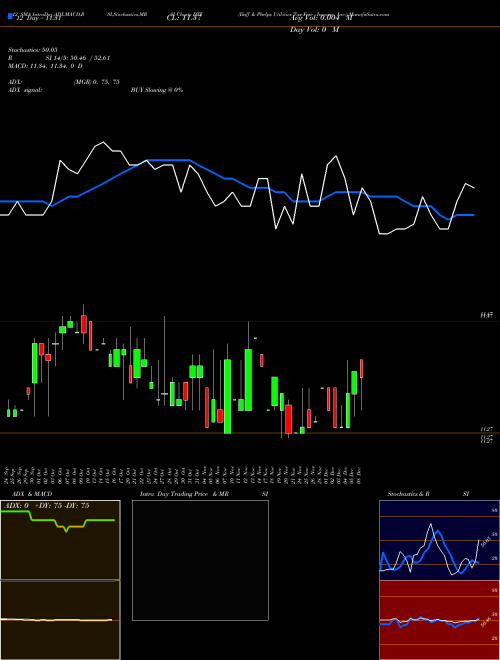Click the 11.27 price axis label
This screenshot has width=500, height=660.
coord(487,428)
